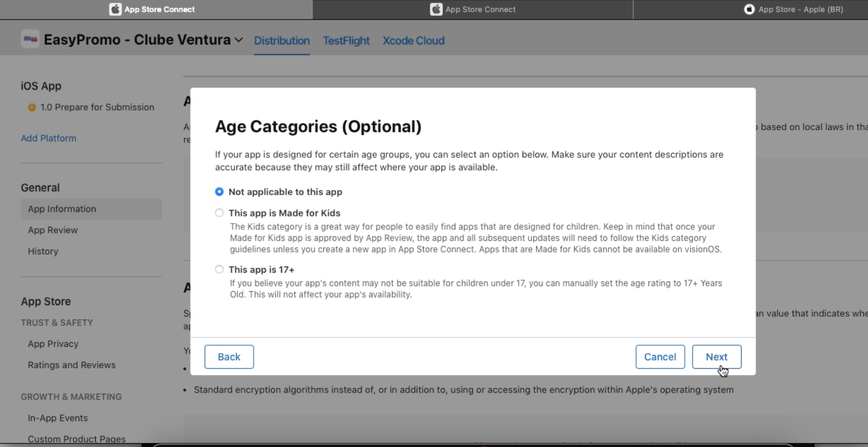The image size is (868, 447).
Task: Go Back in the Age Categories dialog
Action: tap(229, 357)
